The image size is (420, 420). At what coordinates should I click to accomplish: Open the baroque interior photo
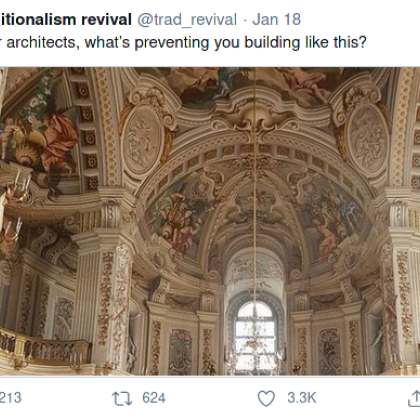pyautogui.click(x=210, y=221)
